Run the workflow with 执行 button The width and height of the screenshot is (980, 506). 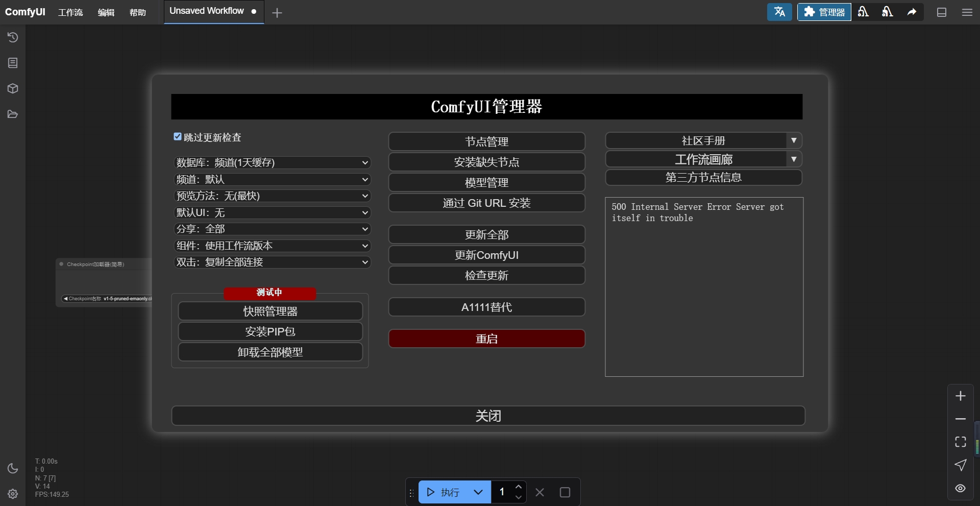click(444, 492)
